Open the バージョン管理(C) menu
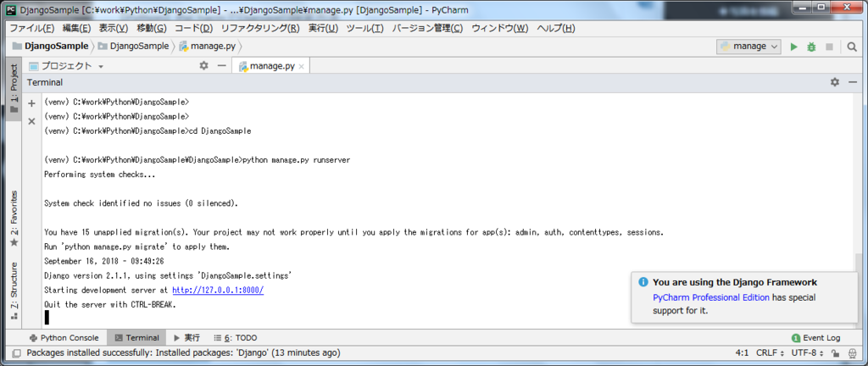Image resolution: width=868 pixels, height=366 pixels. [x=427, y=28]
